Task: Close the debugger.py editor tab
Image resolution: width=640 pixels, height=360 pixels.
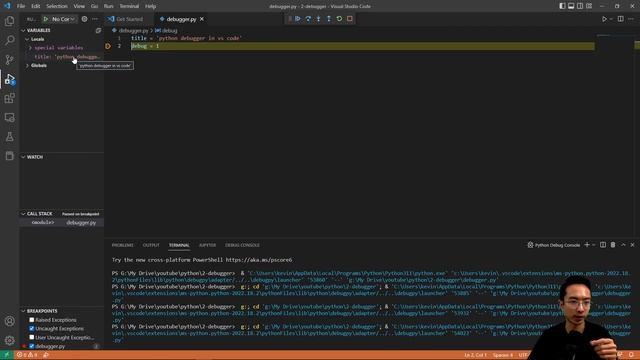Action: click(202, 19)
